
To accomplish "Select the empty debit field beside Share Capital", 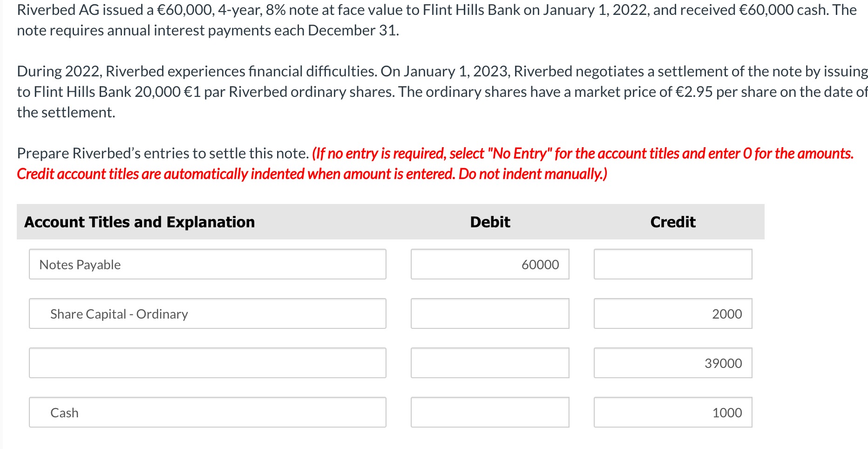I will [489, 313].
